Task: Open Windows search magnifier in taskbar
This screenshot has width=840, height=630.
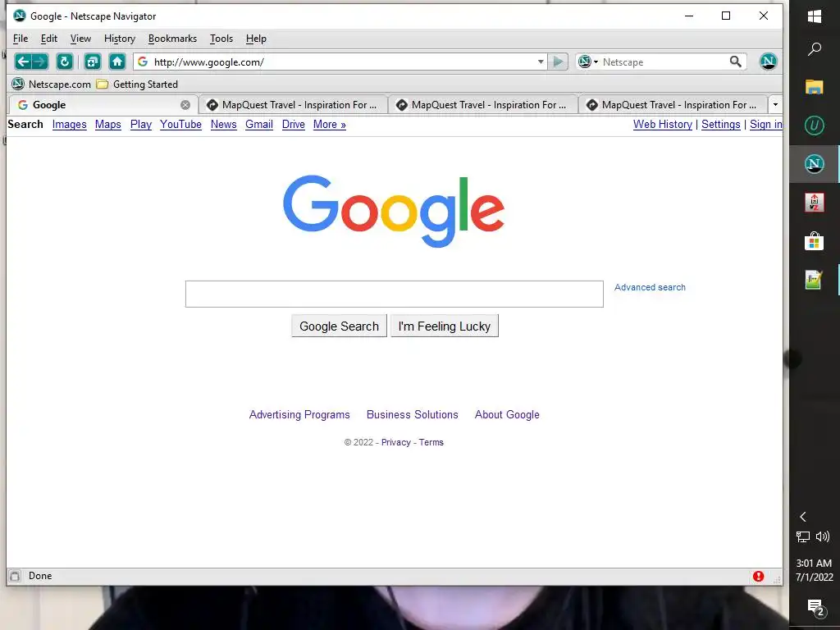Action: click(815, 48)
